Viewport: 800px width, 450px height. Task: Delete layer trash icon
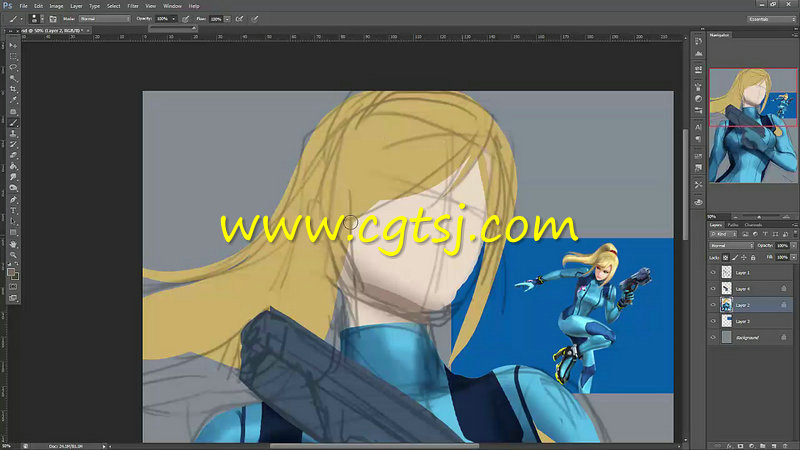click(x=785, y=446)
